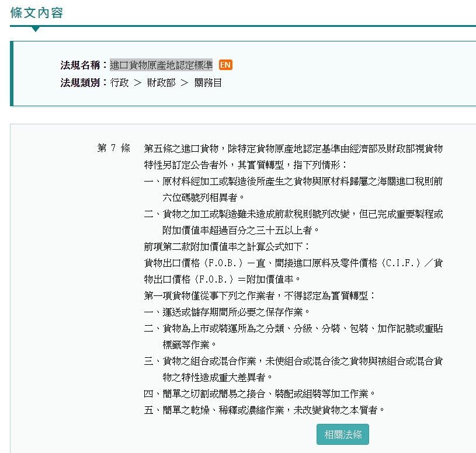Click the line 三、貨物之組合或混合作業
The image size is (476, 453).
coord(293,361)
